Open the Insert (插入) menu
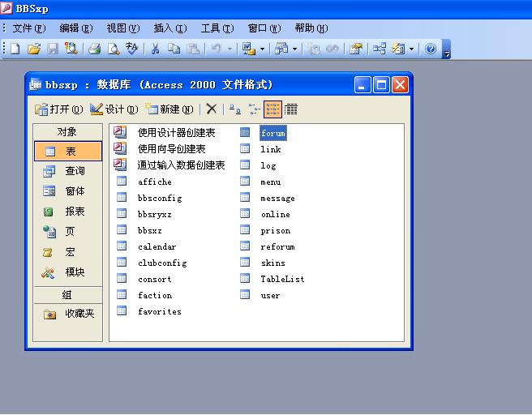The height and width of the screenshot is (415, 532). point(170,28)
